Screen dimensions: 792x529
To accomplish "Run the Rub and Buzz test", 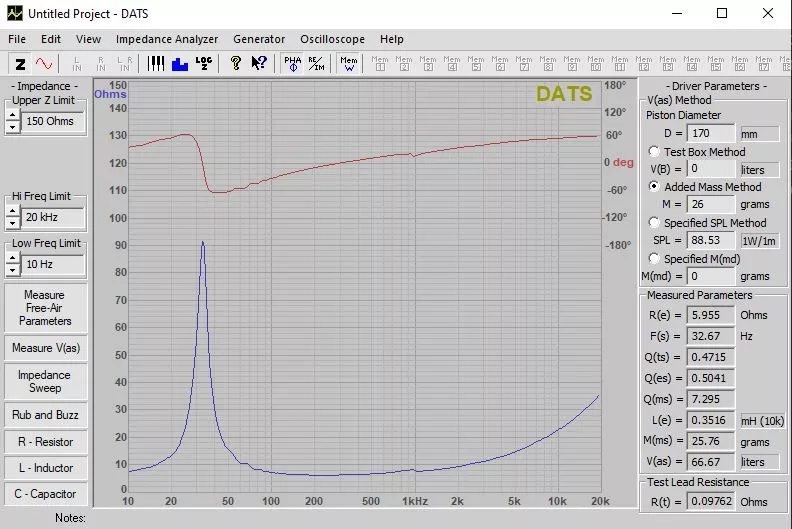I will tap(45, 414).
